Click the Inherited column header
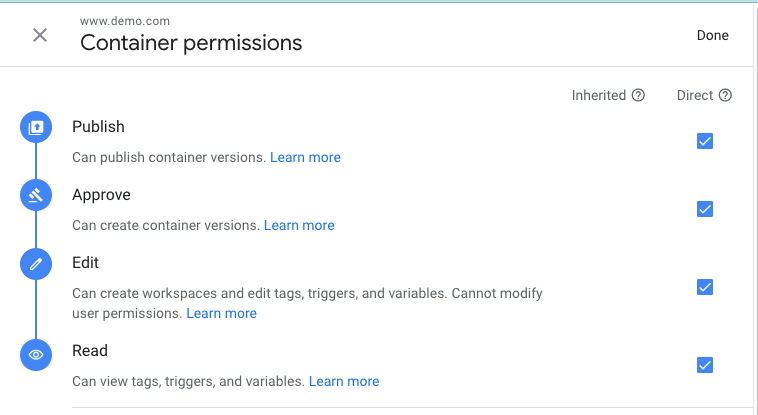The height and width of the screenshot is (415, 758). pos(599,96)
